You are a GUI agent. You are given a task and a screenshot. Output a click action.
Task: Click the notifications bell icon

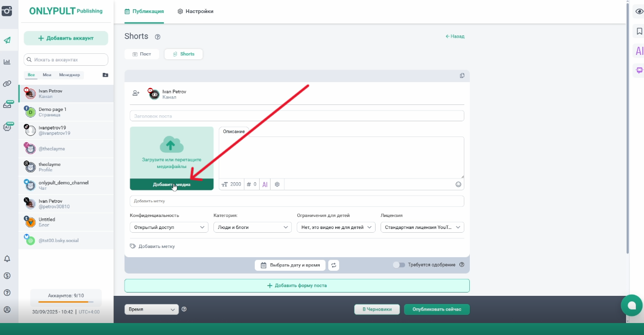click(7, 259)
